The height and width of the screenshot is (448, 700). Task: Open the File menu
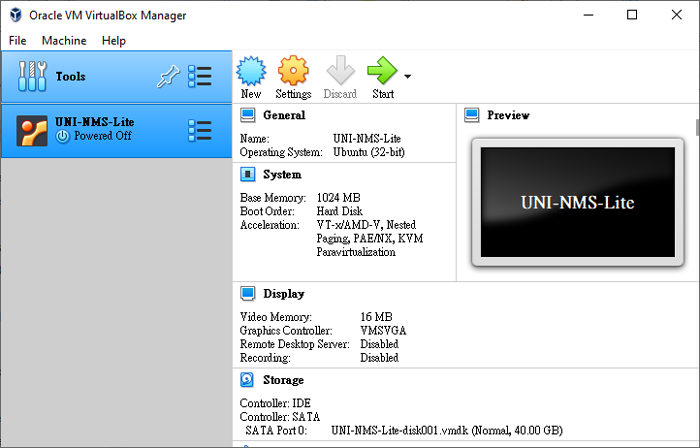(17, 41)
